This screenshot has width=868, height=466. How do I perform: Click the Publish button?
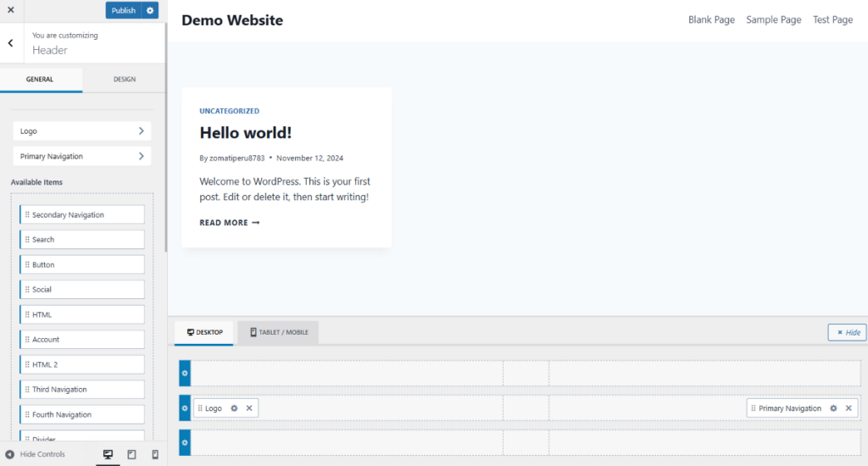click(124, 10)
